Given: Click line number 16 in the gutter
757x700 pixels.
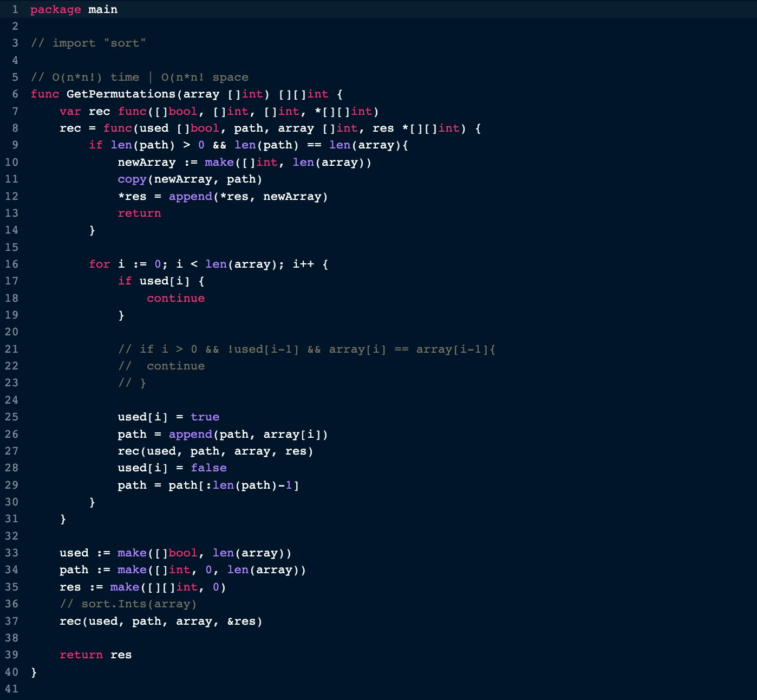Looking at the screenshot, I should tap(11, 264).
